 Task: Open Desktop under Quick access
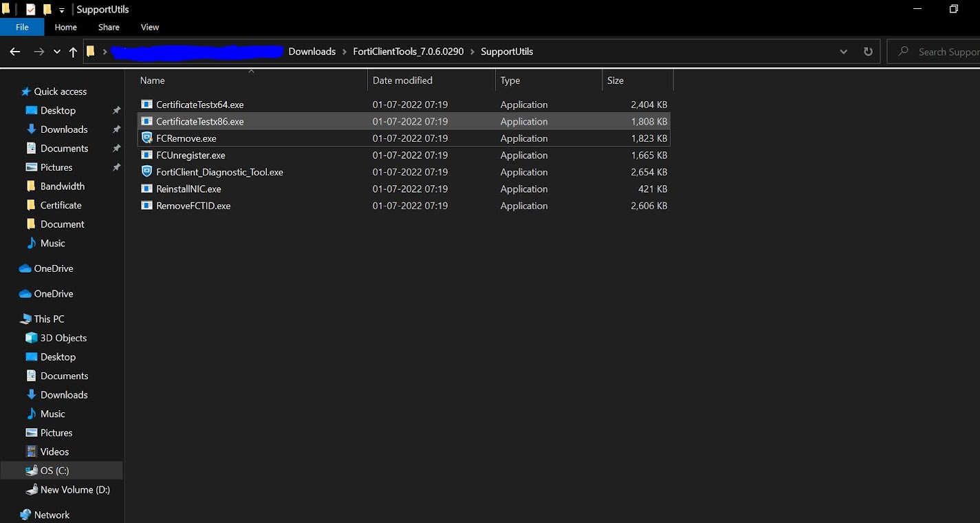(x=58, y=110)
